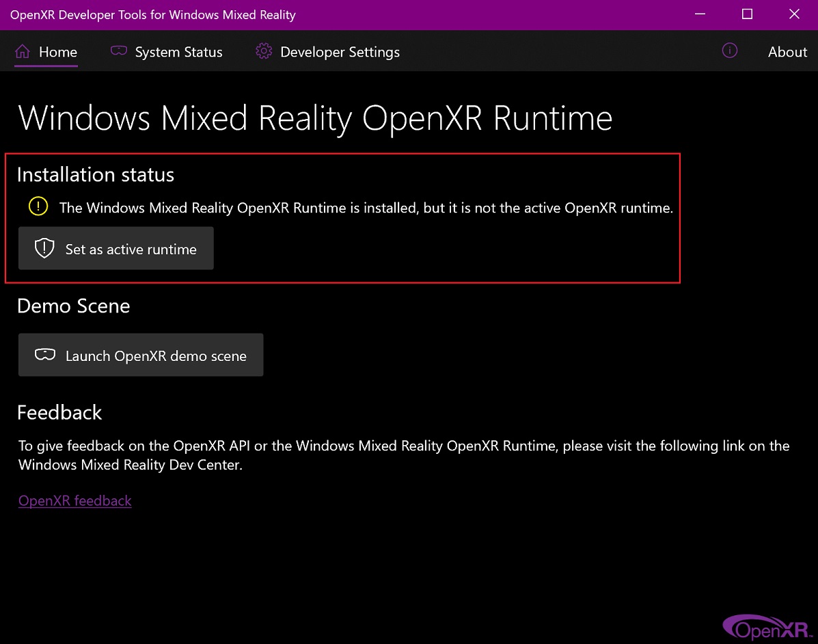The image size is (818, 644).
Task: Click the About info circle icon
Action: tap(730, 51)
